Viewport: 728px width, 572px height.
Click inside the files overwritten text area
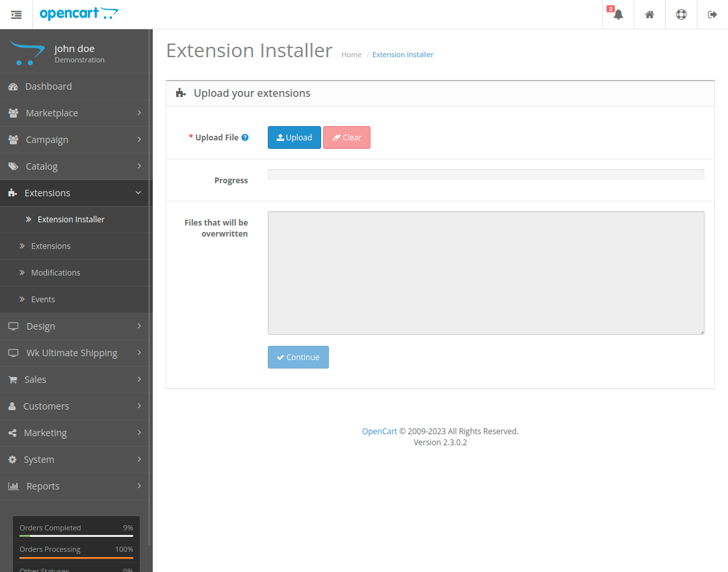pyautogui.click(x=486, y=272)
